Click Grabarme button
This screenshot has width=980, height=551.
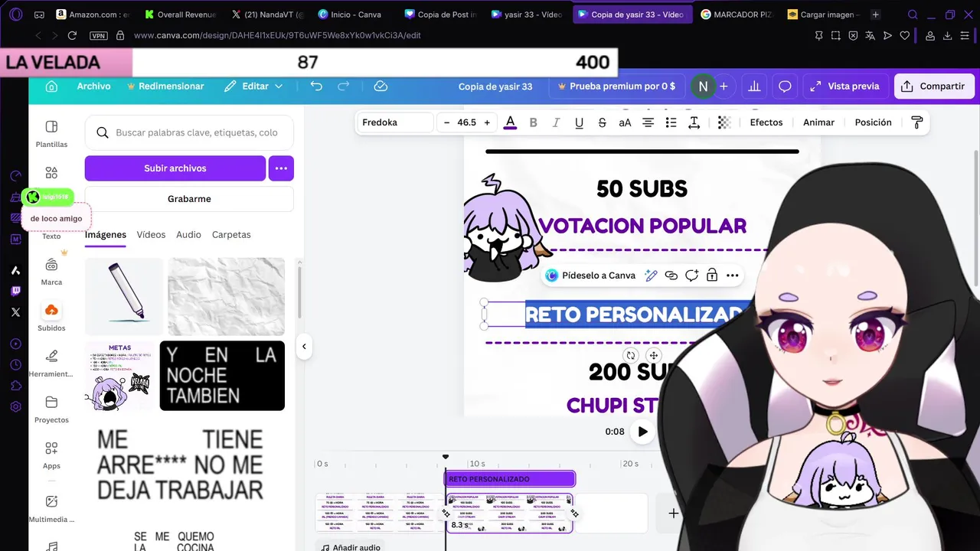pyautogui.click(x=189, y=199)
